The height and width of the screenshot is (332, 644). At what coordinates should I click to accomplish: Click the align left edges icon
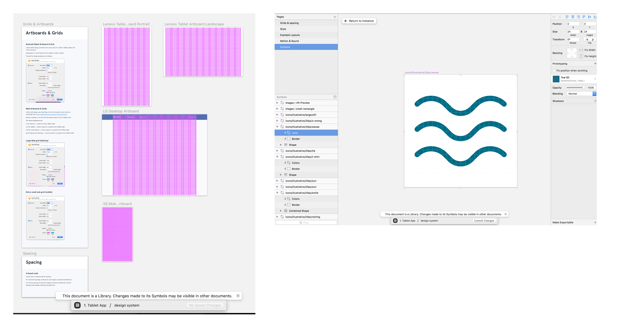click(x=567, y=17)
